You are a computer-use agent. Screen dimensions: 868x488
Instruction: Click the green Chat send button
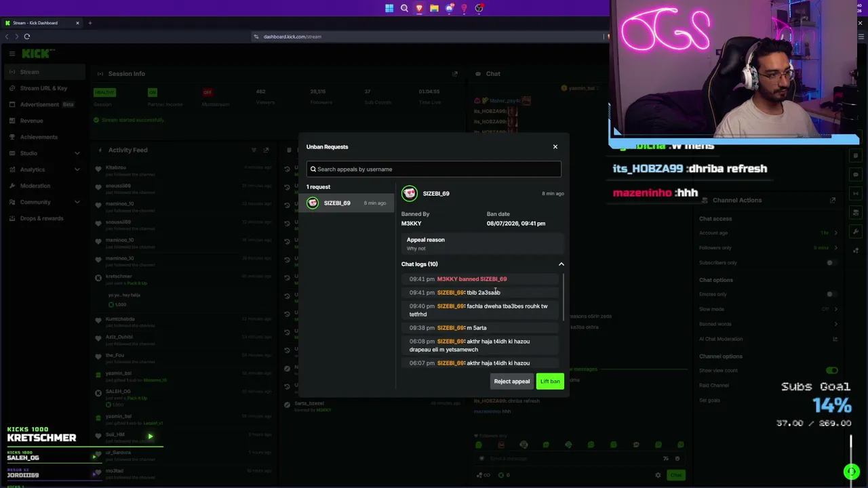pos(675,475)
